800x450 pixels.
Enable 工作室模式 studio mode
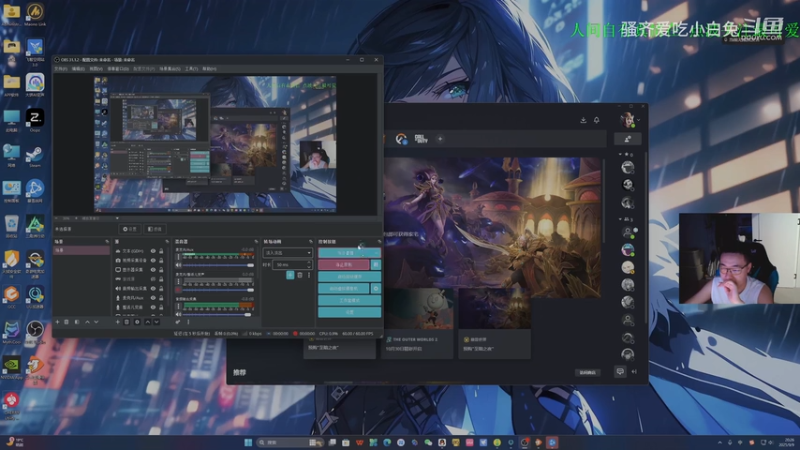pos(349,301)
